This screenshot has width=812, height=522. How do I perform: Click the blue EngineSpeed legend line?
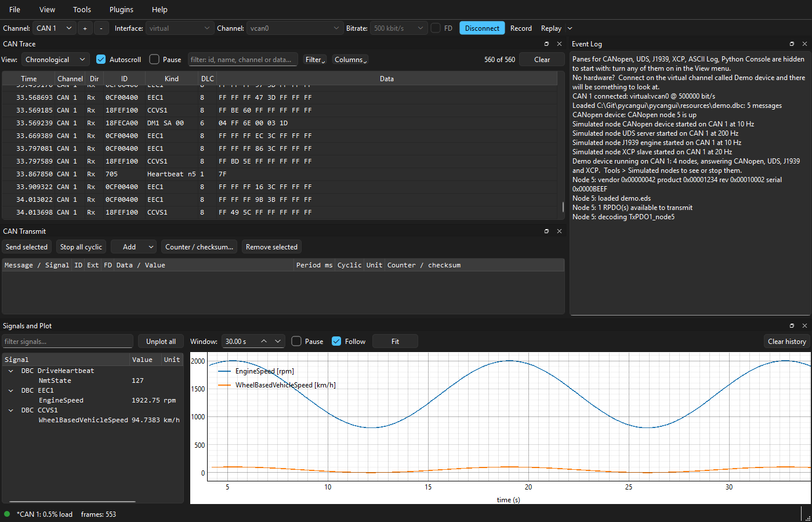224,371
